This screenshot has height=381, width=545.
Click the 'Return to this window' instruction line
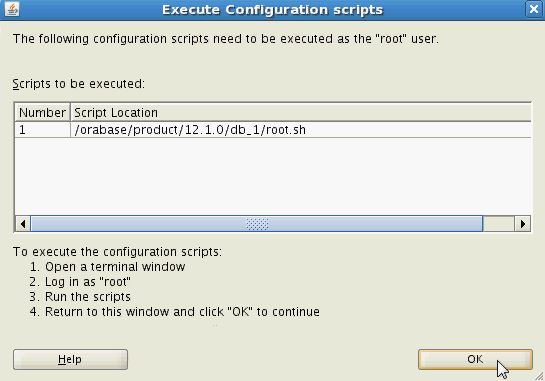point(174,311)
